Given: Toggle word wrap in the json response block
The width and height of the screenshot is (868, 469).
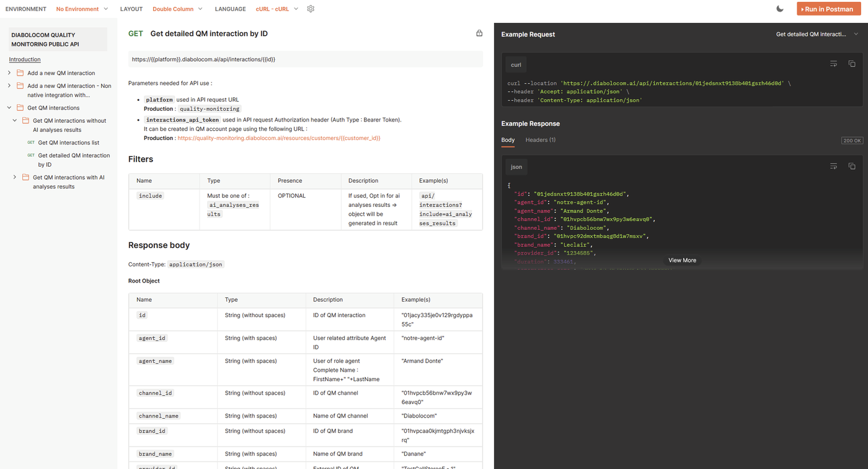Looking at the screenshot, I should coord(833,166).
